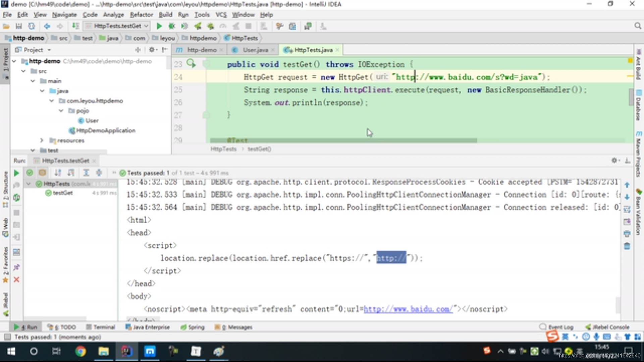Click the http://www.baidu.com/ link in console
This screenshot has height=362, width=644.
coord(408,309)
